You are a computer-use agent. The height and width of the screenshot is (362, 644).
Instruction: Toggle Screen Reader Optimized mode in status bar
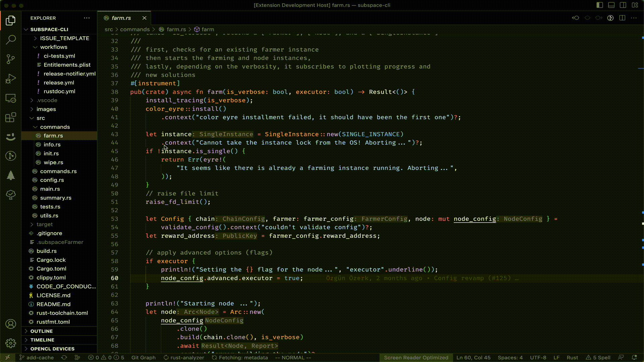point(416,358)
